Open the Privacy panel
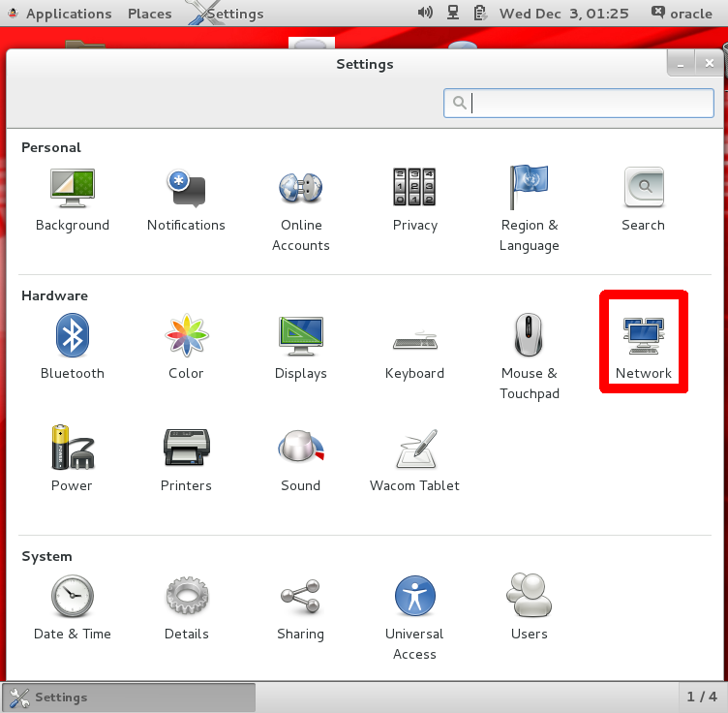The image size is (728, 713). 414,200
